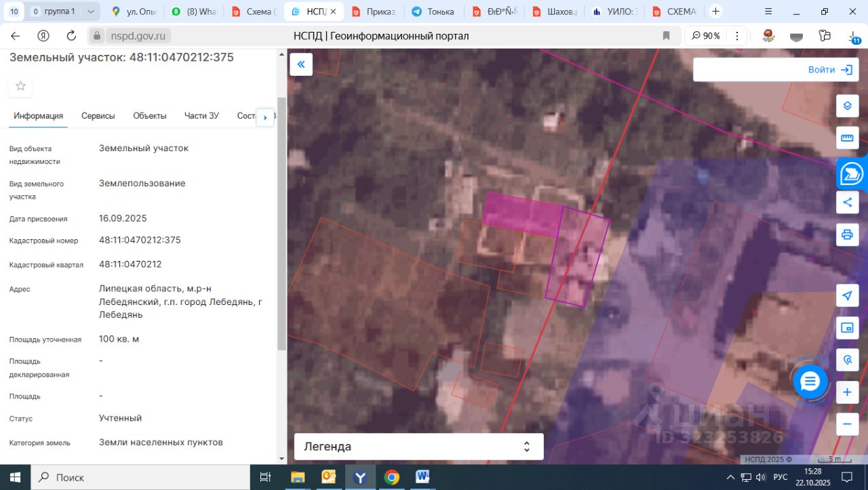This screenshot has height=490, width=868.
Task: Switch to the Сервисы tab
Action: point(98,116)
